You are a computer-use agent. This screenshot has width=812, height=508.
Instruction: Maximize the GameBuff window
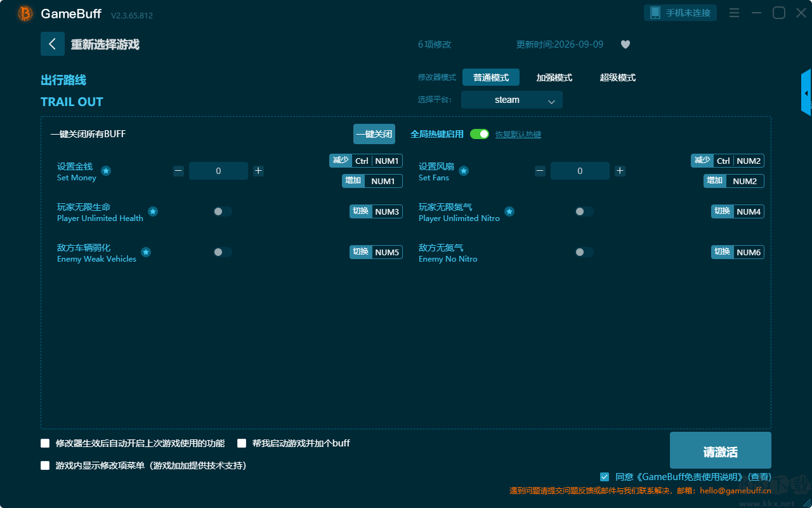[779, 13]
